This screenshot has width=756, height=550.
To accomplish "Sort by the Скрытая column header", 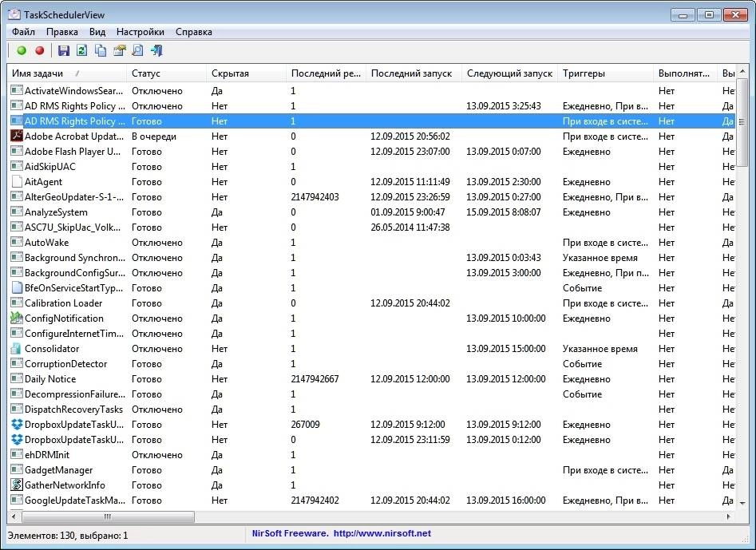I will tap(247, 73).
